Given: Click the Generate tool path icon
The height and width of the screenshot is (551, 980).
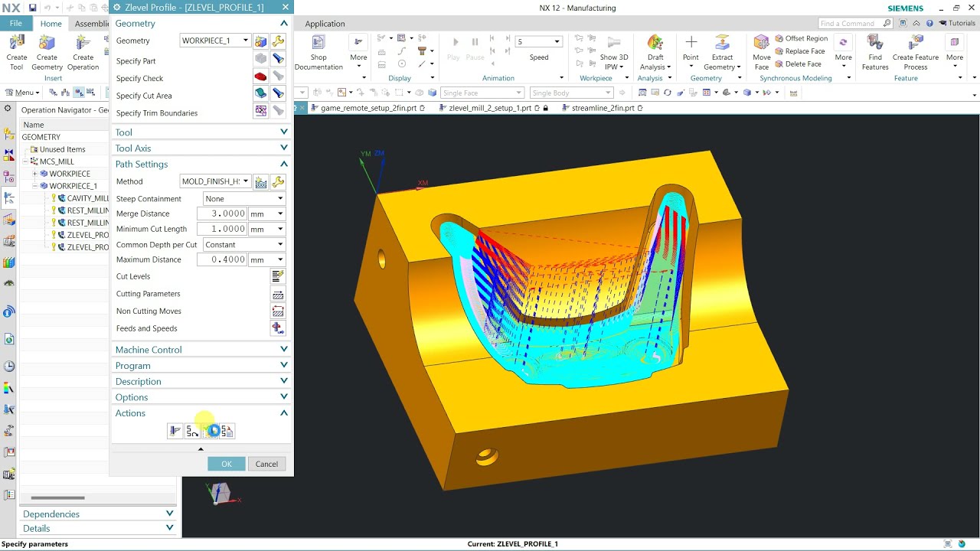Looking at the screenshot, I should click(175, 431).
